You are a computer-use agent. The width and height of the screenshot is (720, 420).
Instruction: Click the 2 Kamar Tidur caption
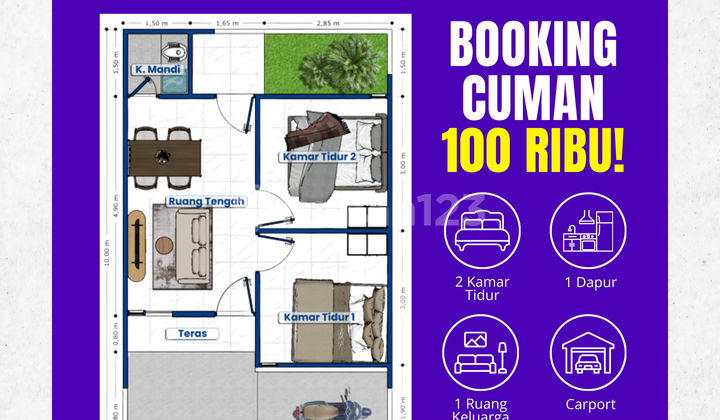click(482, 288)
